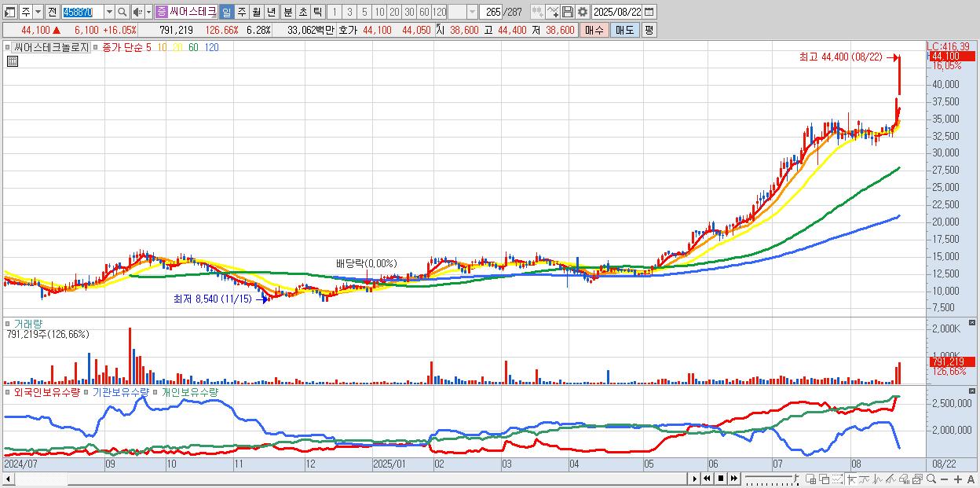Screen dimensions: 980x488
Task: Click the rewind button in bottom controls
Action: pos(707,479)
